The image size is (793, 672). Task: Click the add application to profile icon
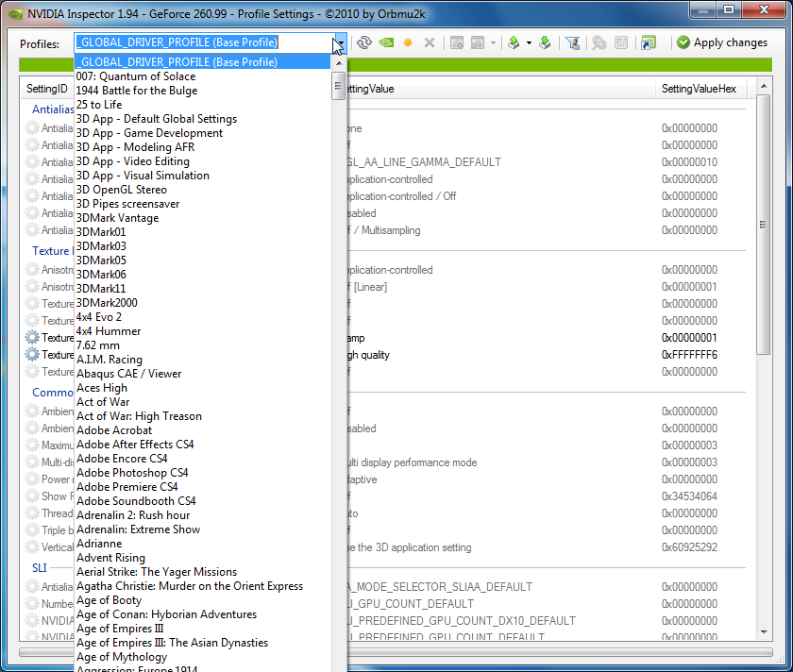tap(457, 42)
